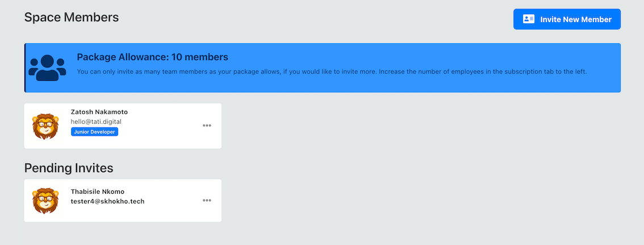This screenshot has width=644, height=245.
Task: Click the Space Members page heading
Action: pos(72,17)
